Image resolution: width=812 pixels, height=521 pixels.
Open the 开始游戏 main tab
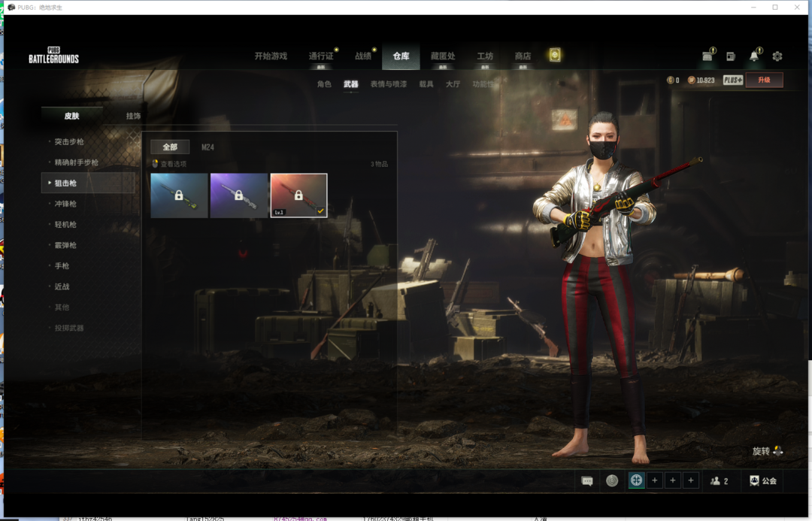coord(271,56)
